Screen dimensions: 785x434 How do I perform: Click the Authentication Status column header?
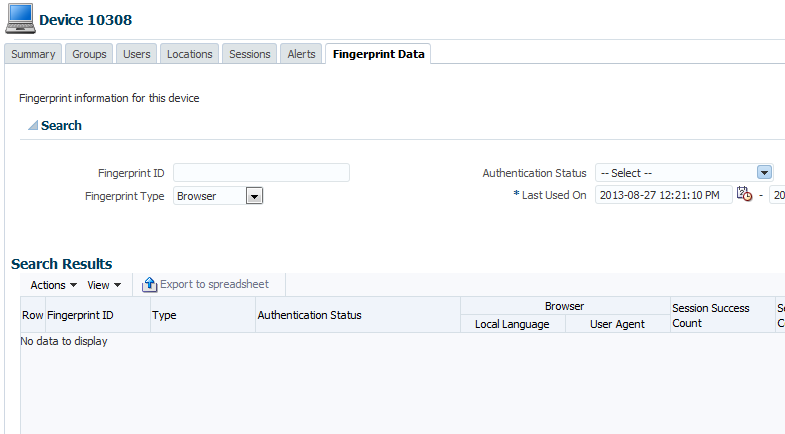point(357,315)
